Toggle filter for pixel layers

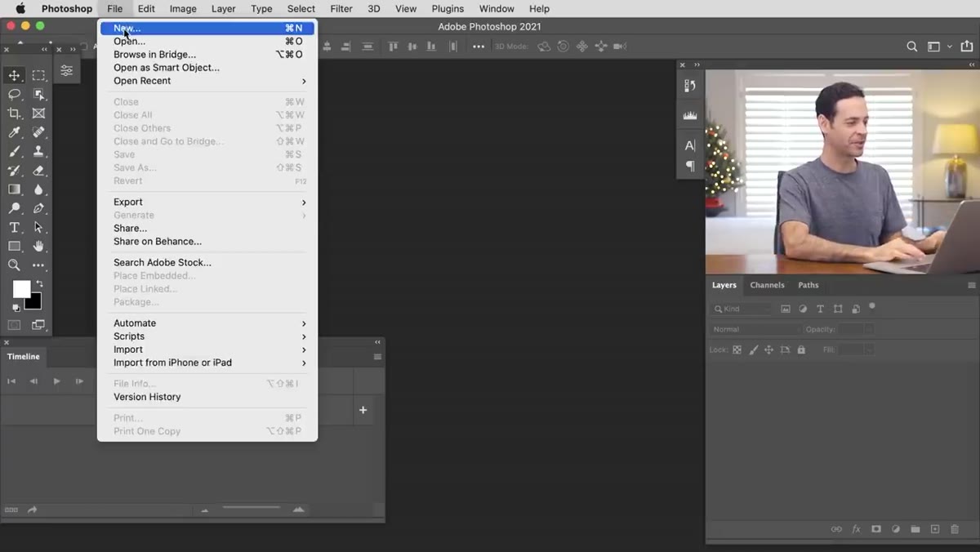[786, 309]
